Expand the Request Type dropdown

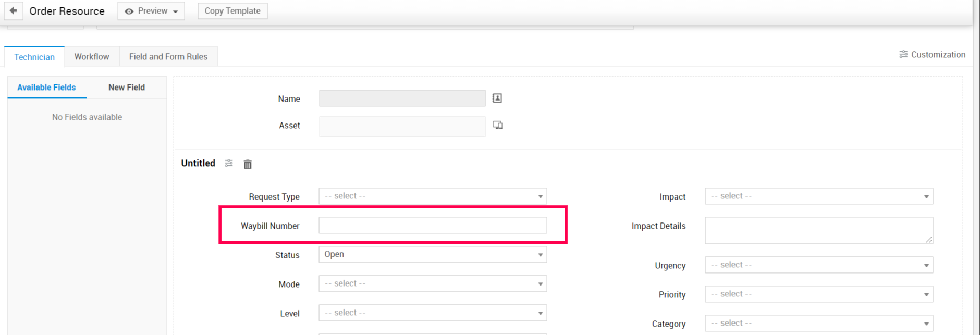click(433, 196)
